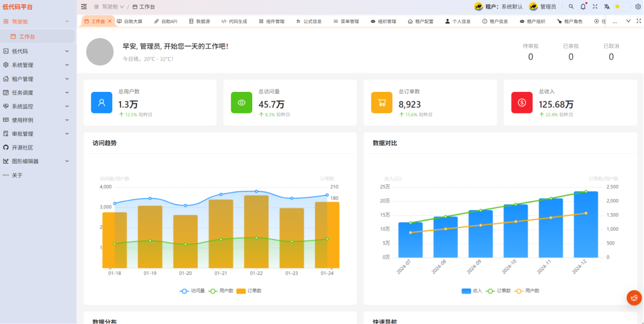Open the 驾驶舱 breadcrumb dropdown
This screenshot has height=324, width=644.
[x=109, y=7]
